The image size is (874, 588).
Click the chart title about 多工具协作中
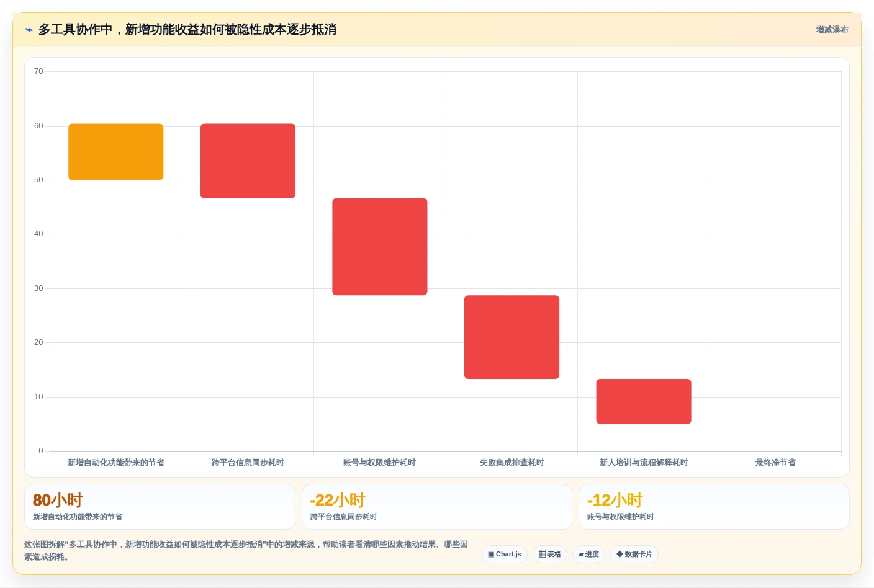coord(187,30)
